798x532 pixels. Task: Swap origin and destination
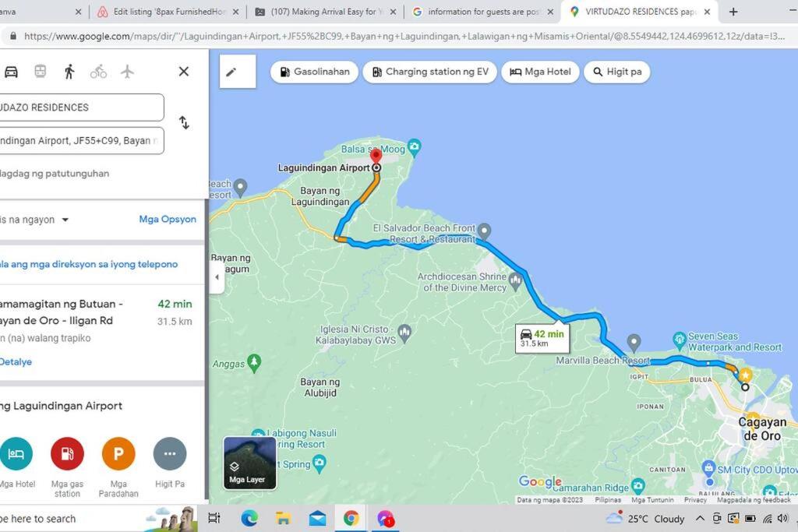184,122
